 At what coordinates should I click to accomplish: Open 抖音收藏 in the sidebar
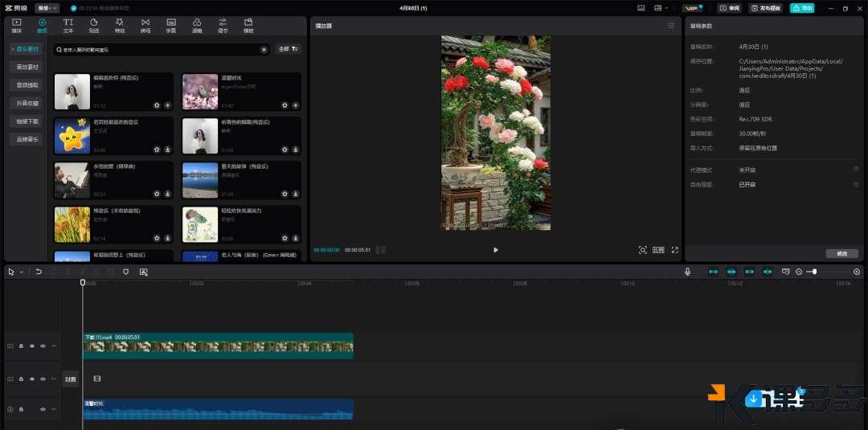pos(27,103)
